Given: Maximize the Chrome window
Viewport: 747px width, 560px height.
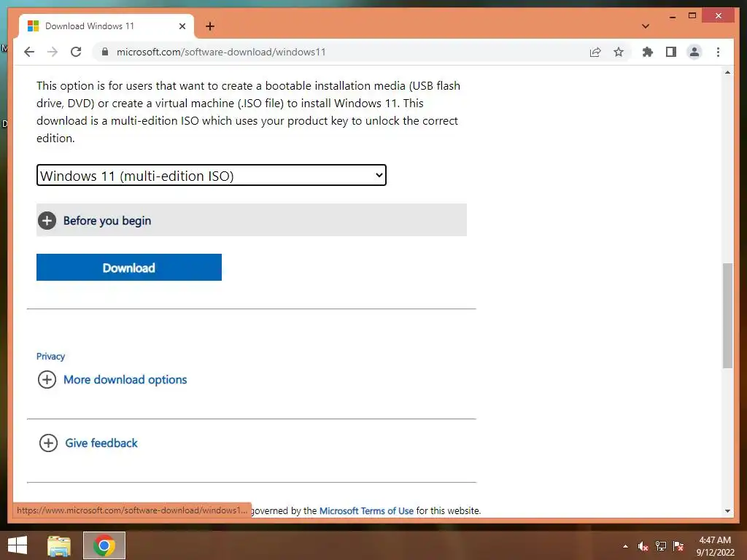Looking at the screenshot, I should tap(692, 16).
